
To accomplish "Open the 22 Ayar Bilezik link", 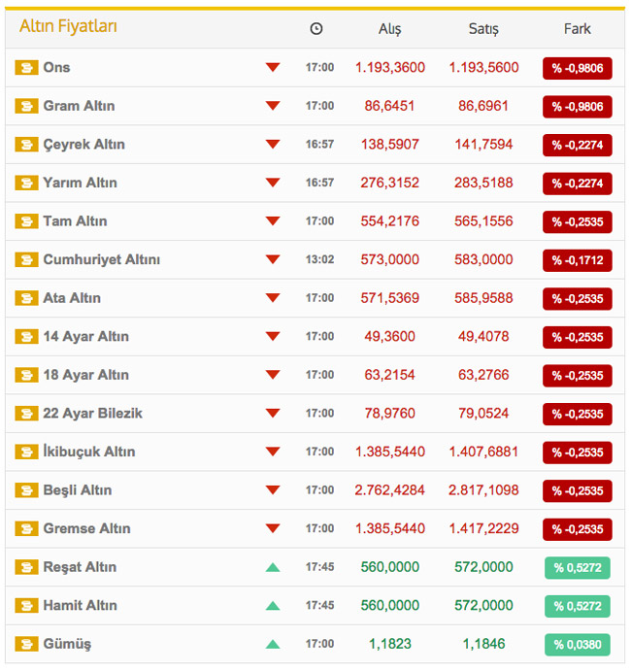I will click(92, 414).
